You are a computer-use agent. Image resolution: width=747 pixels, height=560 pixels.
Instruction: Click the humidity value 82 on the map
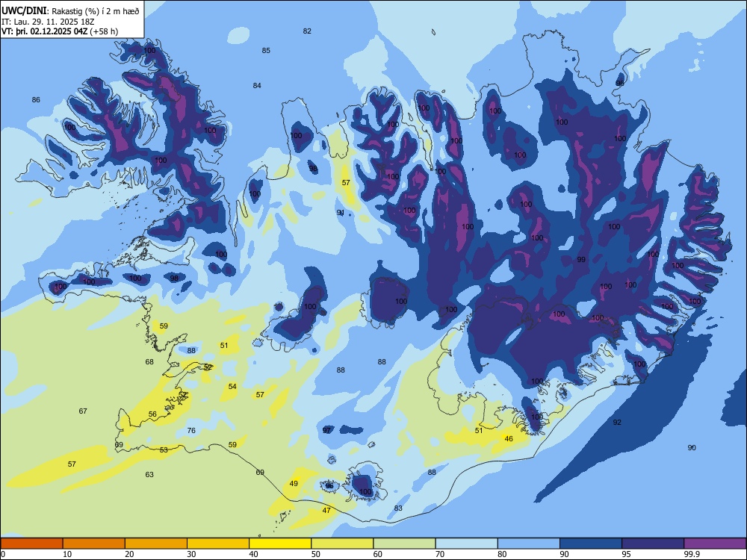pos(307,31)
